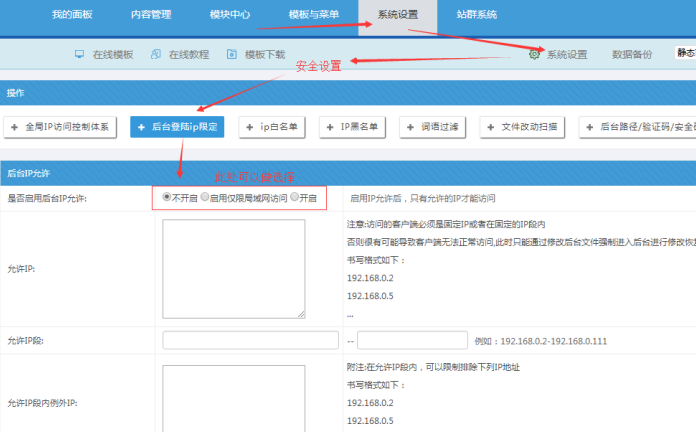
Task: Click the 模板下载 download icon
Action: (232, 53)
